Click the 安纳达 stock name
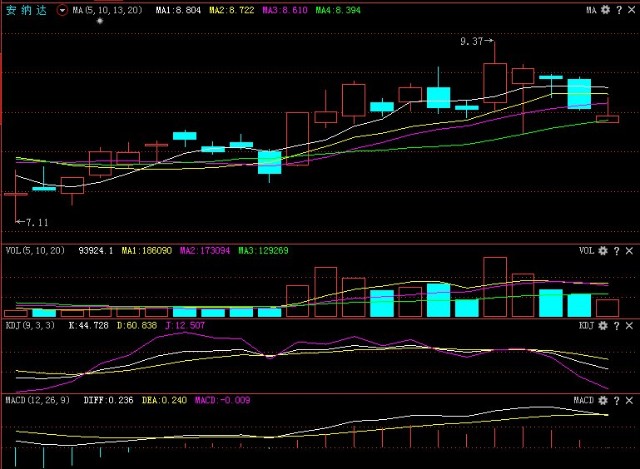Image resolution: width=640 pixels, height=469 pixels. tap(27, 10)
